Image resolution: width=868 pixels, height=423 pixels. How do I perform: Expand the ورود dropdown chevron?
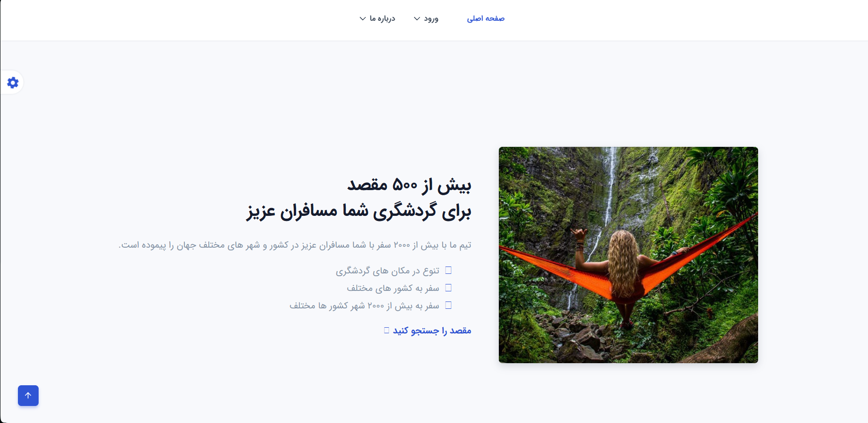point(417,18)
